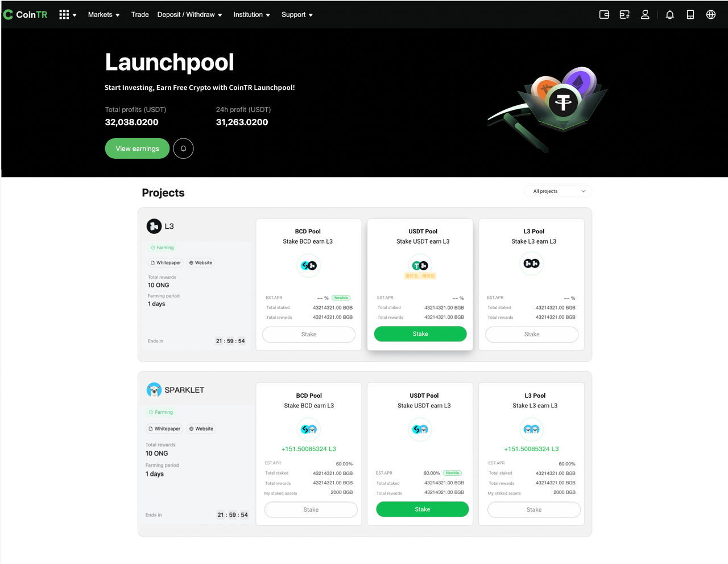728x564 pixels.
Task: Click SPARKLET Farming period 1 days
Action: [155, 474]
